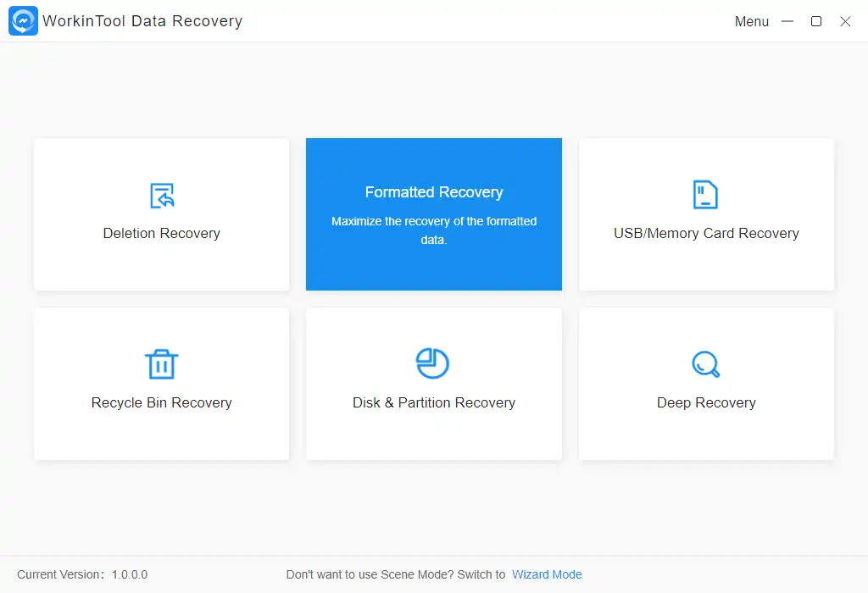Click the Current Version 1.0.0.0 text
The image size is (868, 593).
click(x=82, y=574)
